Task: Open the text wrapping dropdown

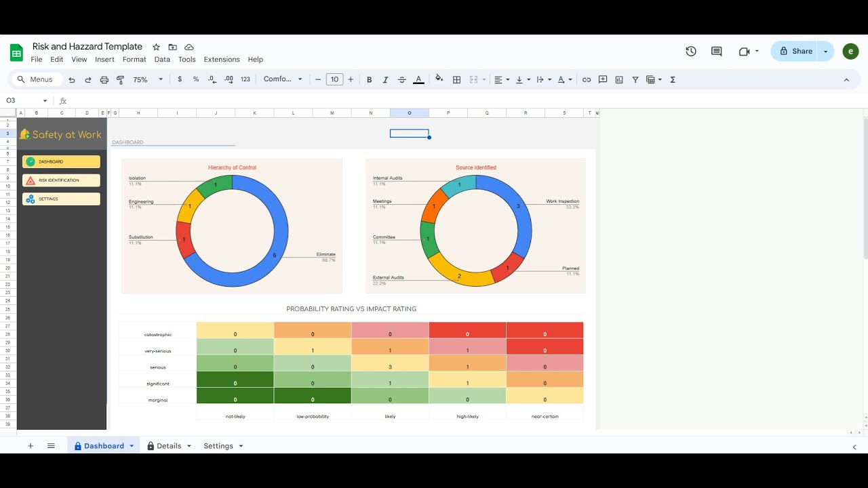Action: [544, 79]
